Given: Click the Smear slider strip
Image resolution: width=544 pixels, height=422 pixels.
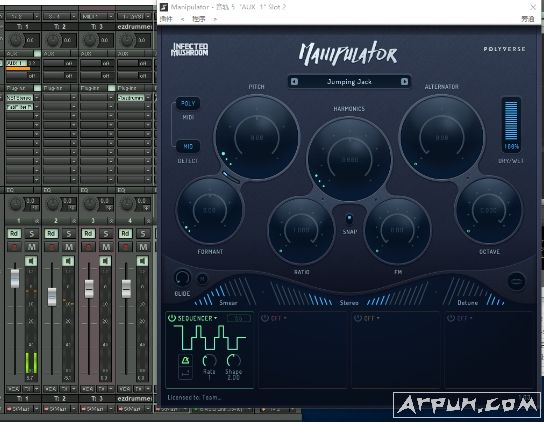Looking at the screenshot, I should [x=226, y=292].
